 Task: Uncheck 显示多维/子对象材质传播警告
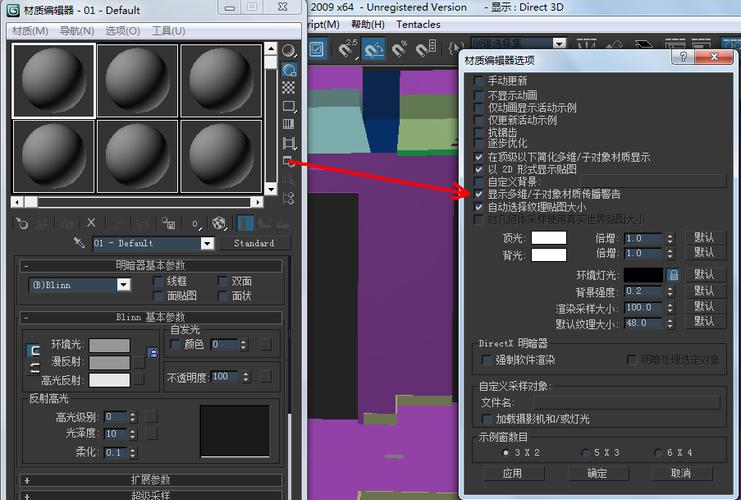[479, 194]
